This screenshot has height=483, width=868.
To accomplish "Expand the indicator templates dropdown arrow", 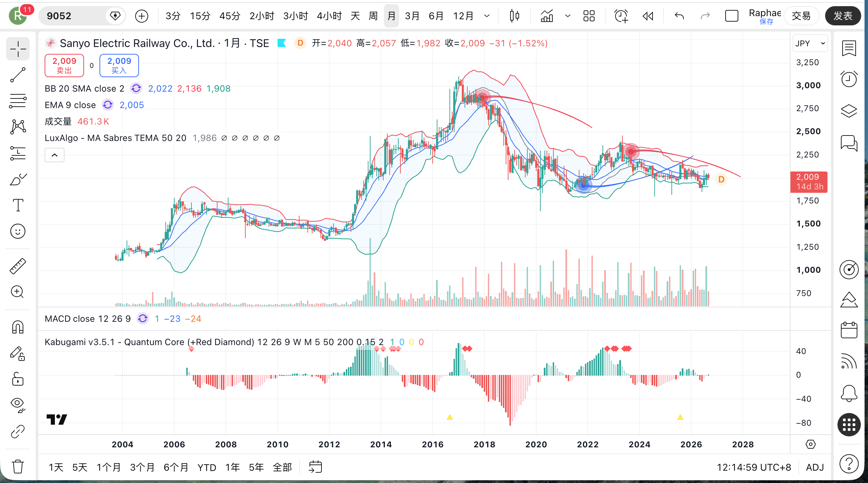I will [568, 16].
